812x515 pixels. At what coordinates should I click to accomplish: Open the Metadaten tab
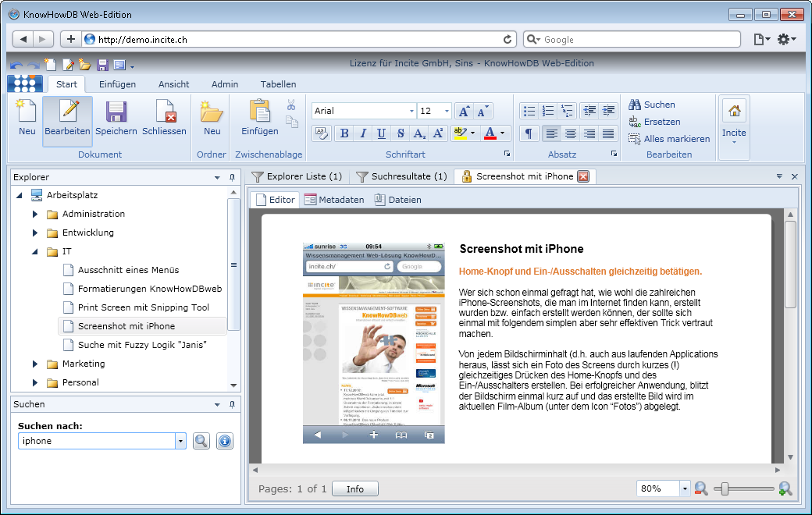click(333, 200)
